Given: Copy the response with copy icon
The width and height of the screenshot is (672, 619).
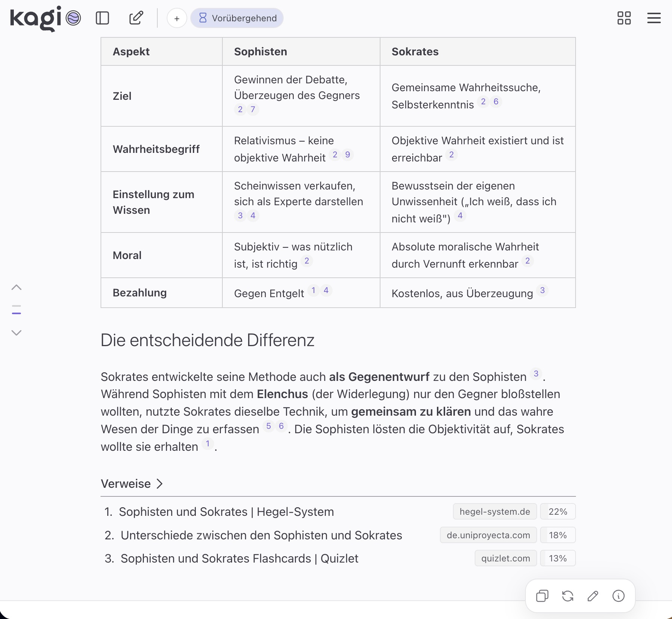Looking at the screenshot, I should (542, 596).
